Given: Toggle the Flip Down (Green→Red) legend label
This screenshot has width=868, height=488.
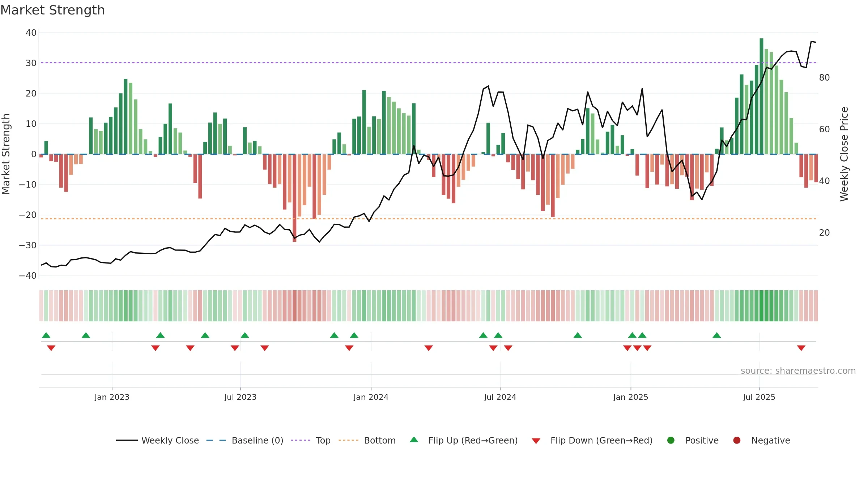Looking at the screenshot, I should pos(601,441).
